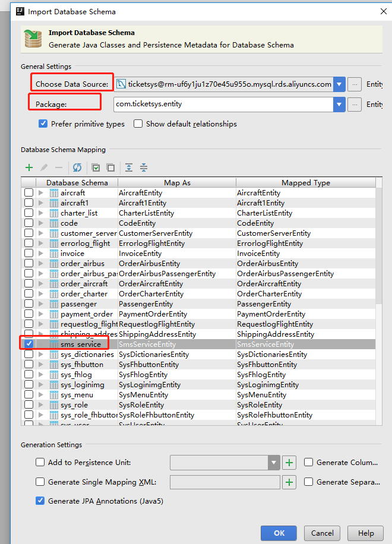Click the Cancel button

[x=323, y=533]
